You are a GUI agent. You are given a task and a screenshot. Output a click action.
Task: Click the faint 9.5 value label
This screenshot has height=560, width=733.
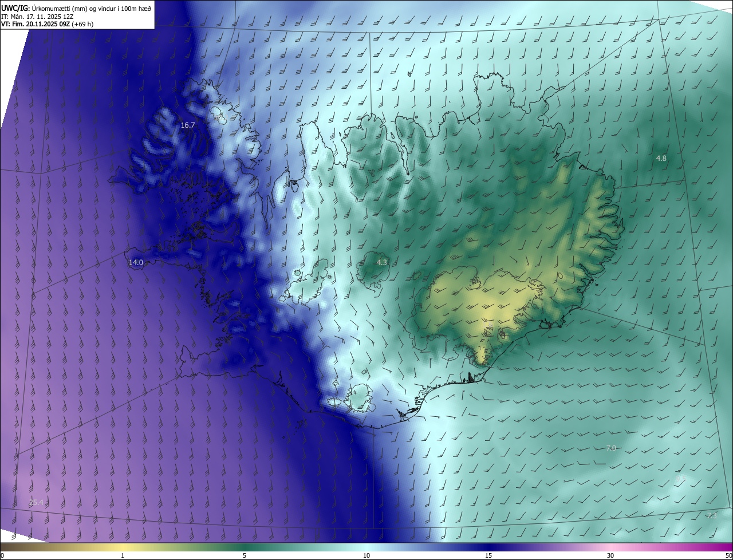click(x=680, y=479)
